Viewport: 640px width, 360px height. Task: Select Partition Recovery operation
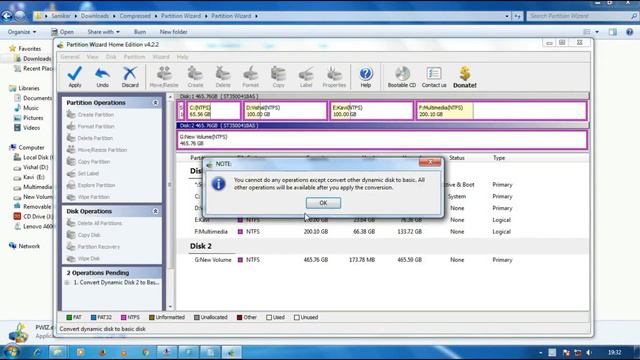(x=93, y=247)
